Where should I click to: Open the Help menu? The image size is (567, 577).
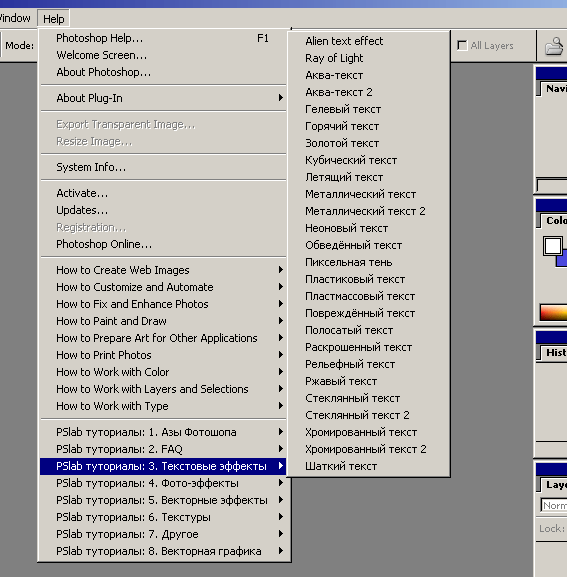53,19
